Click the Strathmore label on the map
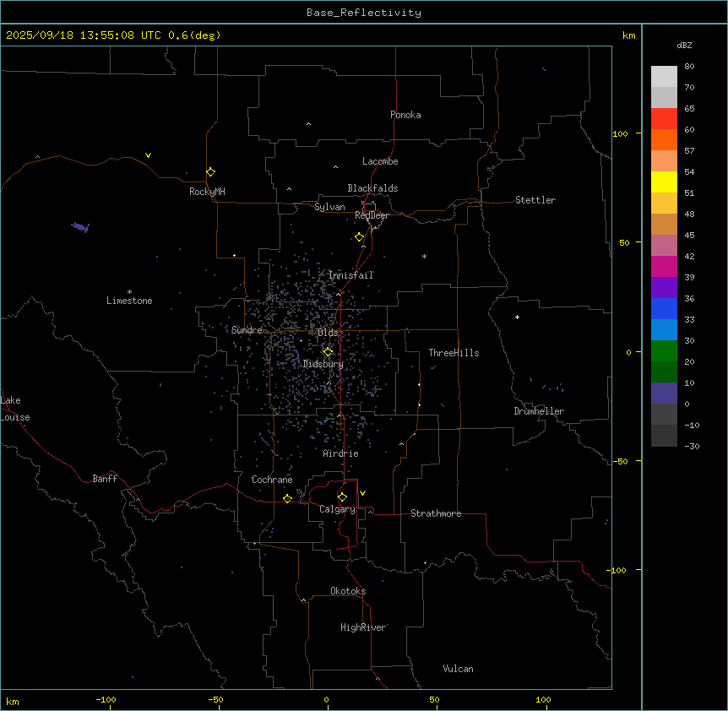 tap(436, 513)
